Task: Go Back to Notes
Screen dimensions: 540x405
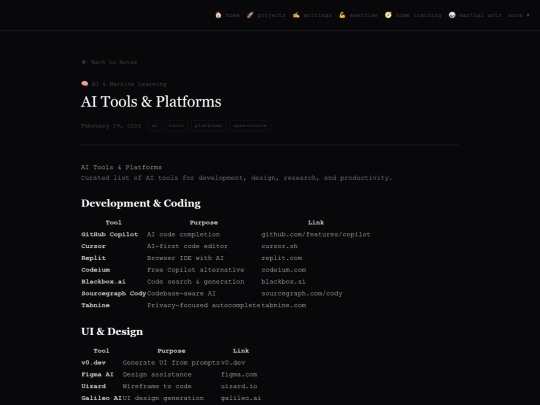Action: [x=109, y=62]
